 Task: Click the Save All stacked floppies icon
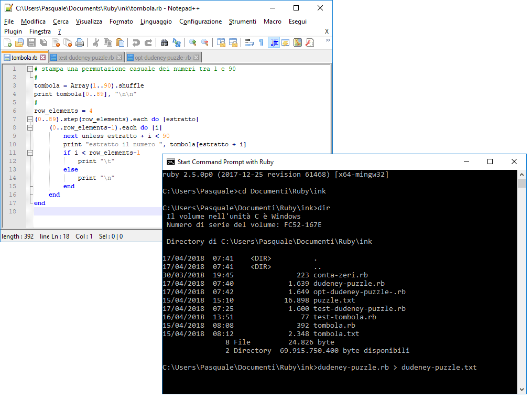(x=44, y=42)
